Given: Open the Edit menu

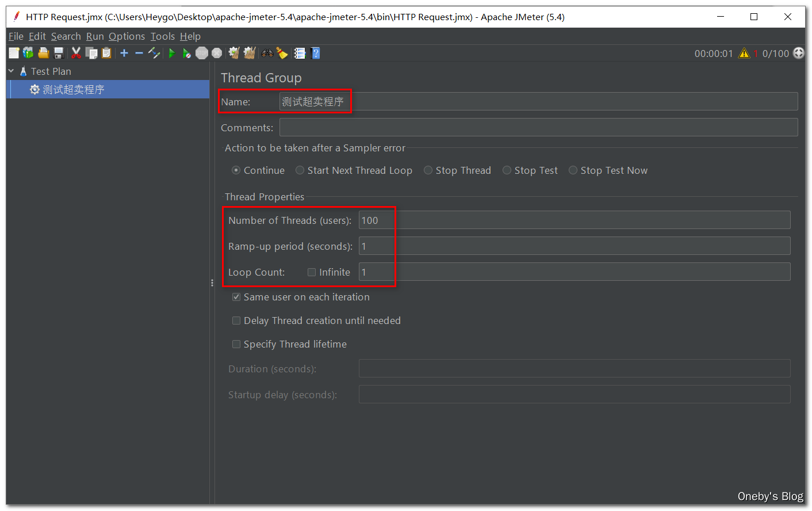Looking at the screenshot, I should 37,36.
